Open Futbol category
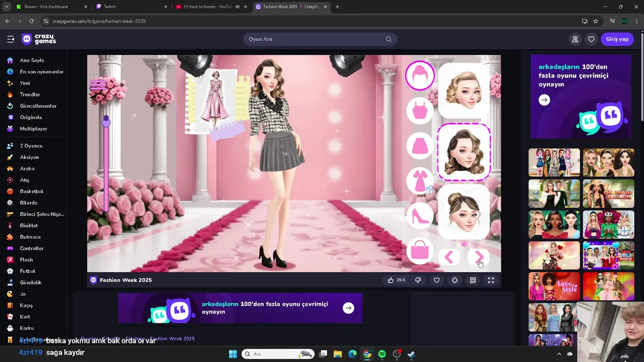Viewport: 644px width, 362px height. (33, 271)
